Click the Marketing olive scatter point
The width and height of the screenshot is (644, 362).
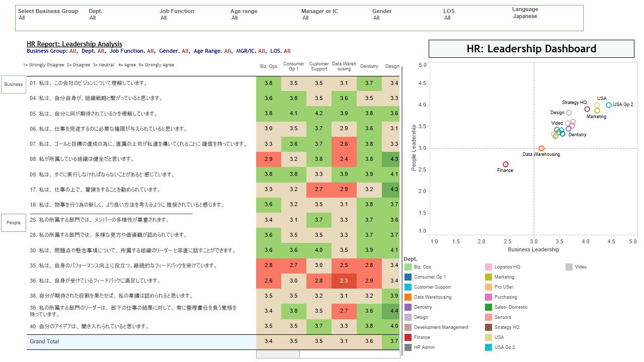597,111
